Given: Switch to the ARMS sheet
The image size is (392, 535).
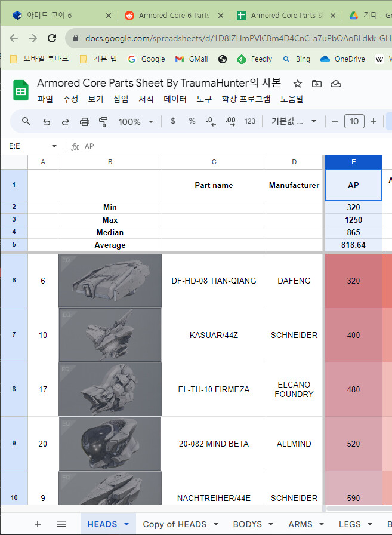Looking at the screenshot, I should click(x=300, y=524).
